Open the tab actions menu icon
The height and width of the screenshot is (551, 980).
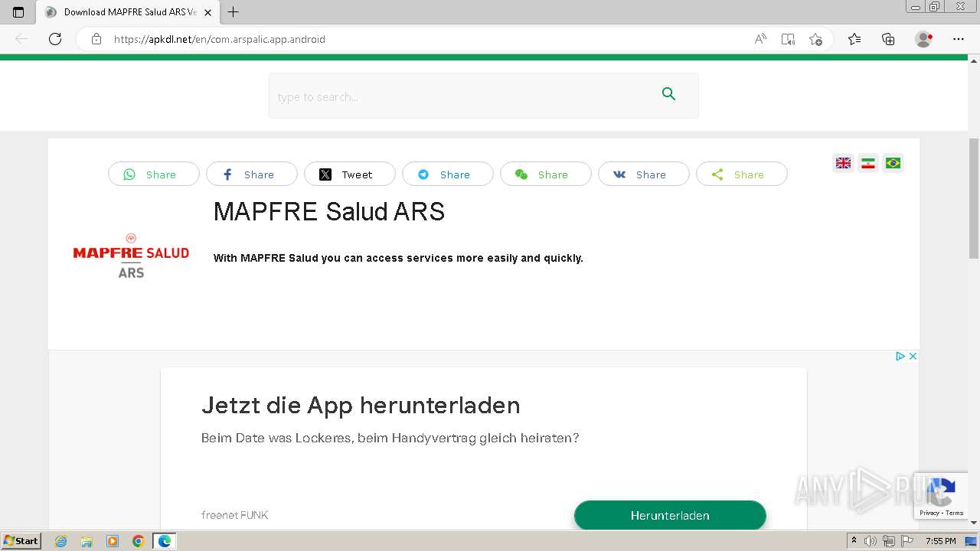click(18, 12)
